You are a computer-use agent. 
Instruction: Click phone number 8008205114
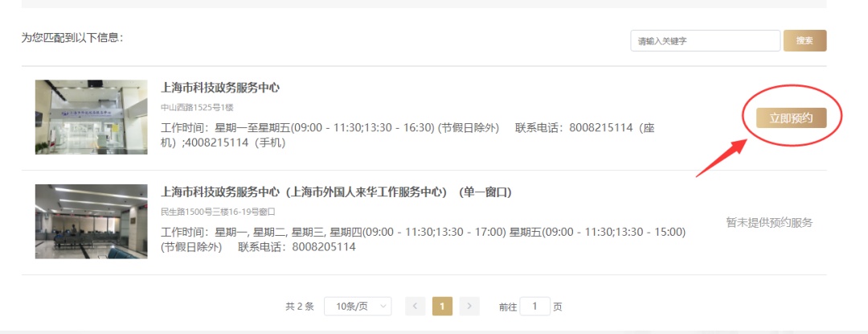324,247
